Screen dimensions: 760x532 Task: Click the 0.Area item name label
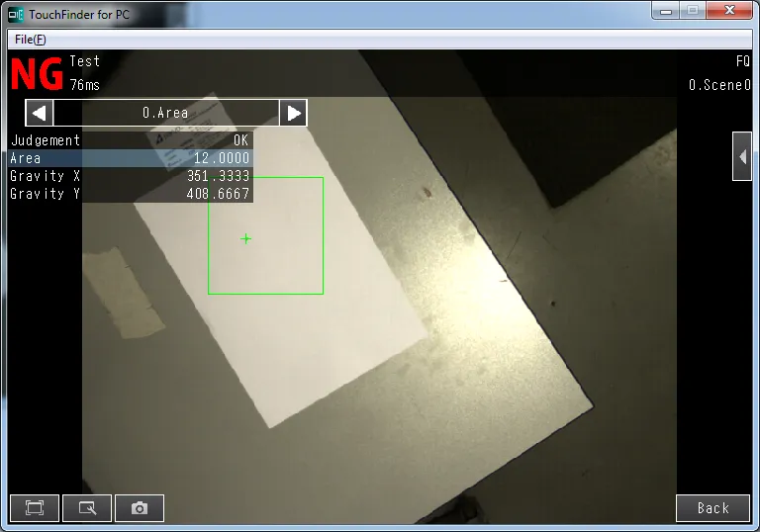tap(165, 113)
